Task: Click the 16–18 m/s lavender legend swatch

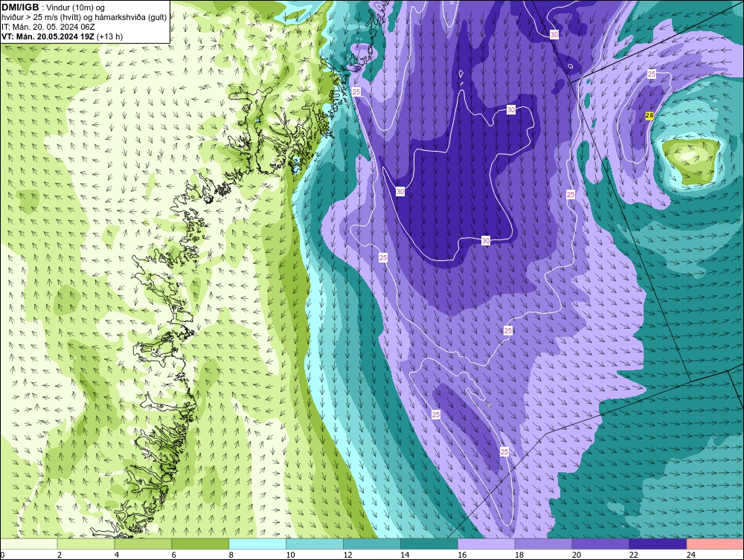Action: click(x=487, y=544)
